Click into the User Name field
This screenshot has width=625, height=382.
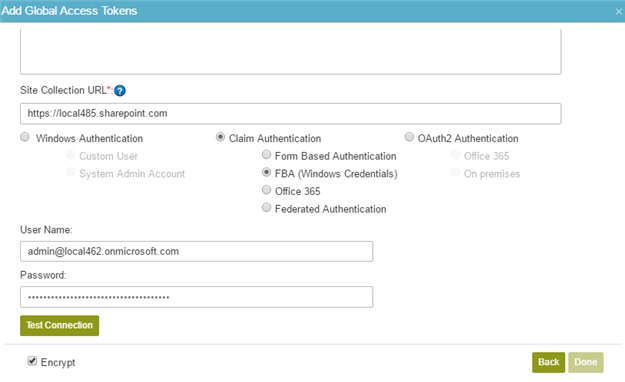(197, 251)
